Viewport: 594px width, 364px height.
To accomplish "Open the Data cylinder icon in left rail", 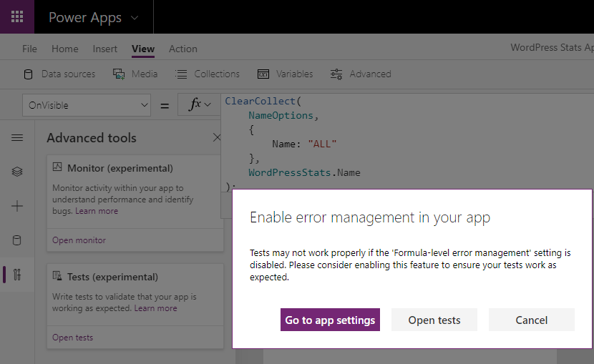I will point(17,240).
